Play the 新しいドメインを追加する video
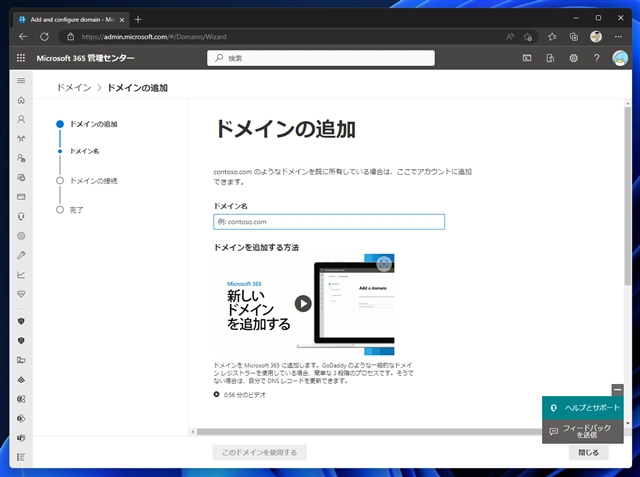 (303, 304)
